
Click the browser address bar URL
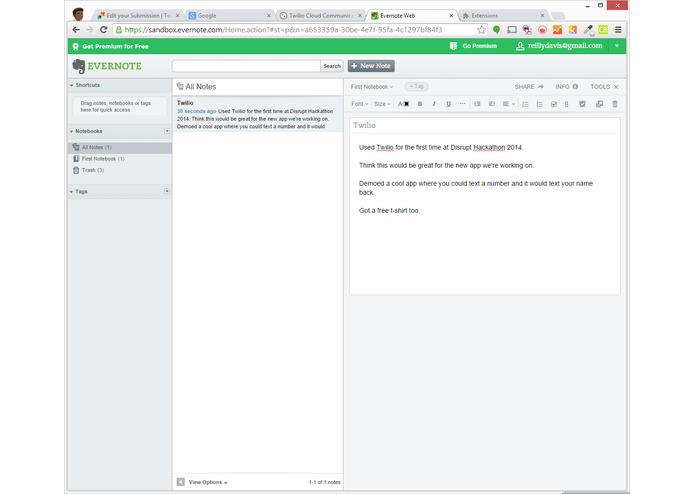coord(283,30)
